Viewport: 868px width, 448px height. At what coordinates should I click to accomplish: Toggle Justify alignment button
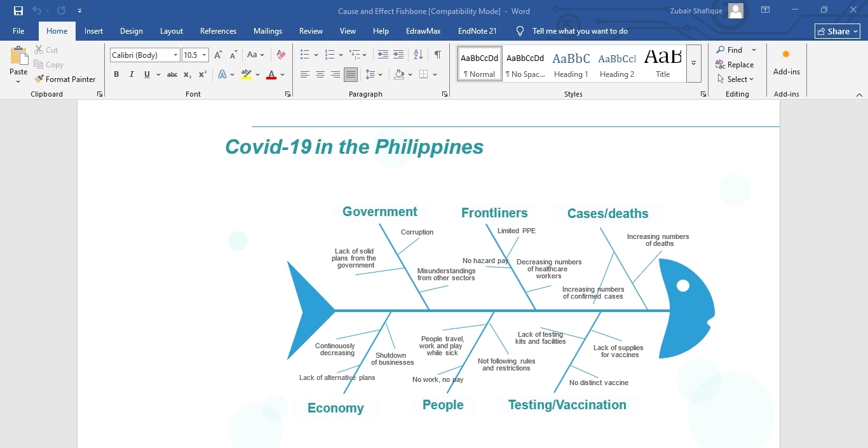point(351,74)
